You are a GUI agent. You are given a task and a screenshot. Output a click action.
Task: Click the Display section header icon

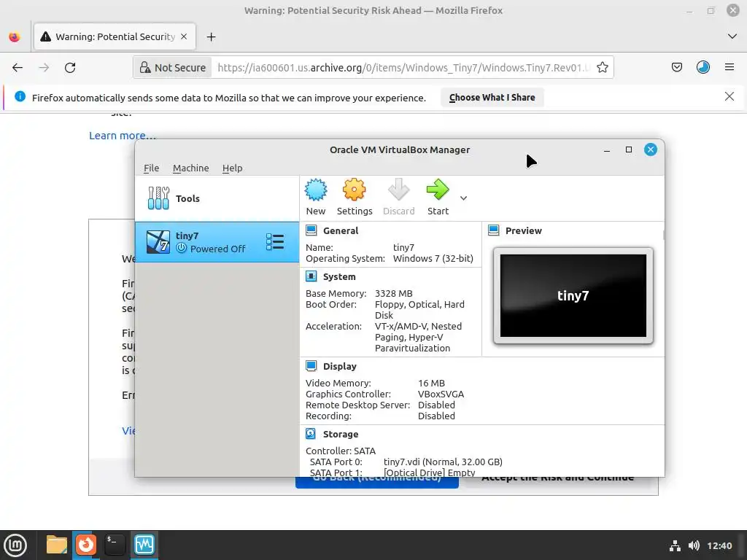point(311,366)
